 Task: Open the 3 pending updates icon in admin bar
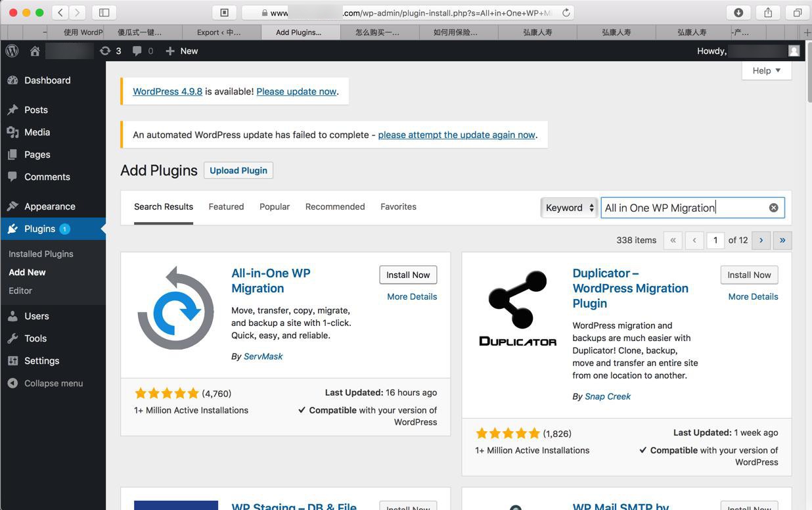110,51
